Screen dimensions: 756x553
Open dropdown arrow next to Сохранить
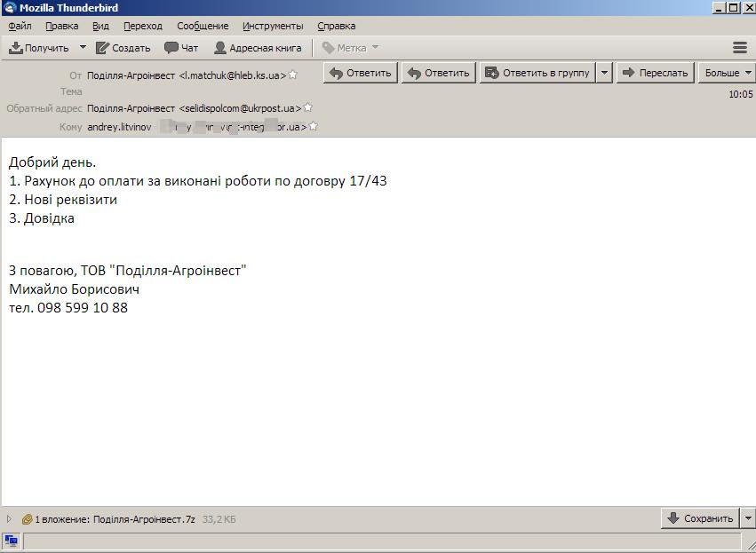(x=748, y=518)
